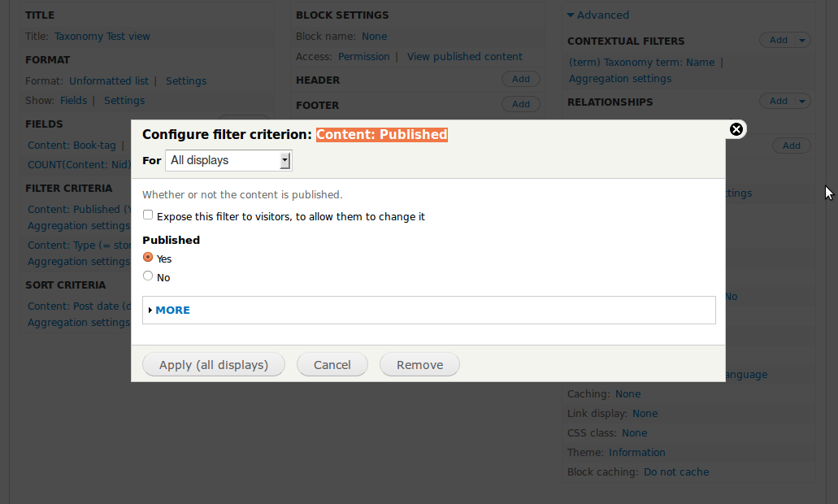This screenshot has width=838, height=504.
Task: Click the RELATIONSHIPS heading
Action: pos(610,102)
